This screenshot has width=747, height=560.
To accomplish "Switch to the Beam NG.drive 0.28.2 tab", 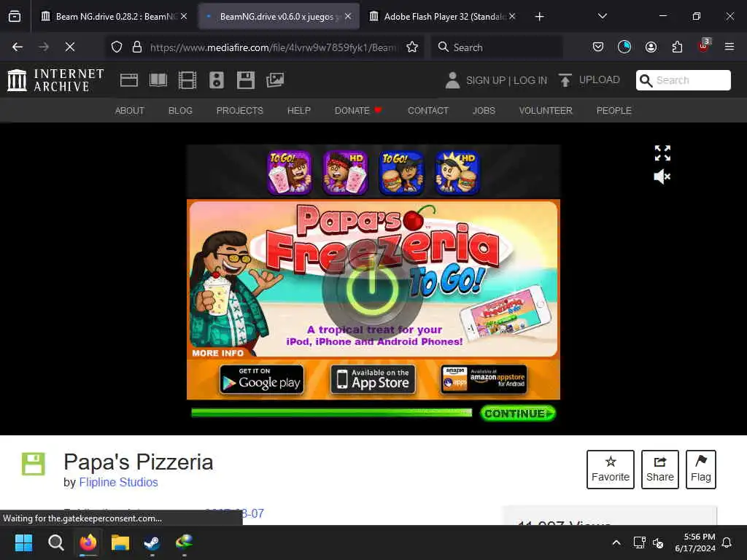I will (115, 16).
